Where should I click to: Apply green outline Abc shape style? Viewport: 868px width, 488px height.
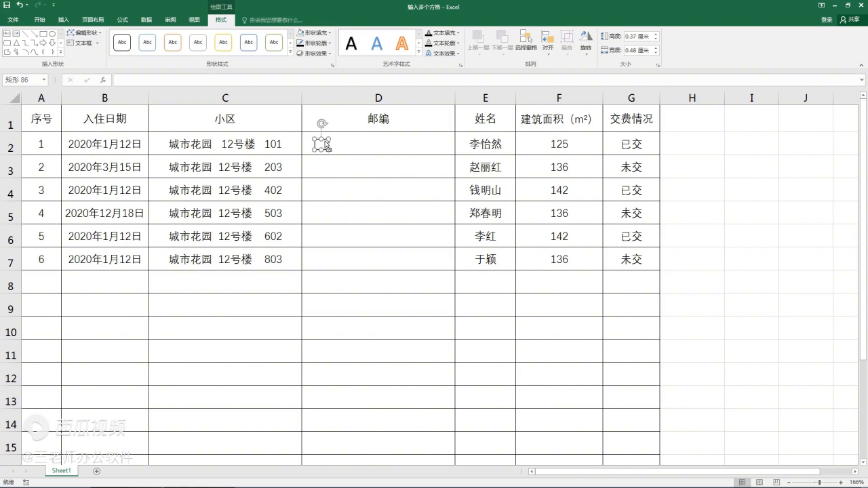(x=274, y=43)
